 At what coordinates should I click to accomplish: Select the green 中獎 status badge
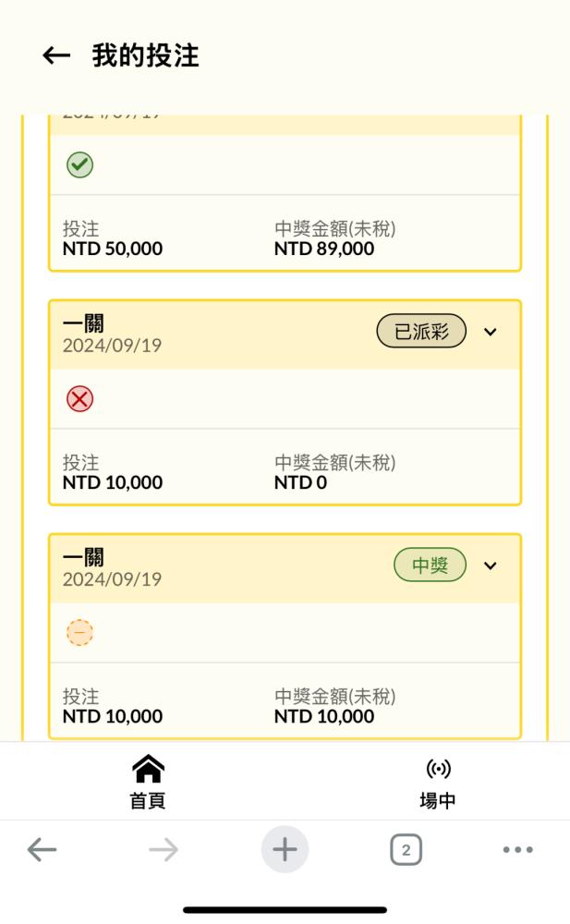click(x=431, y=565)
